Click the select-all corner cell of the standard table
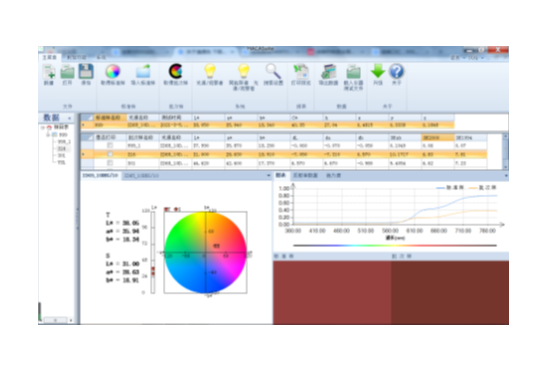This screenshot has height=380, width=540. tap(87, 118)
